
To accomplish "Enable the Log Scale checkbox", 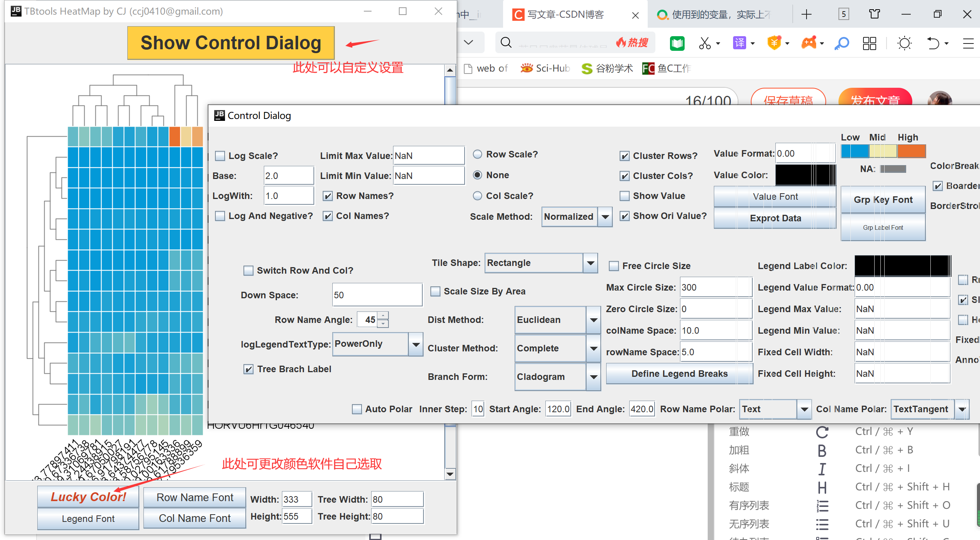I will pyautogui.click(x=220, y=156).
